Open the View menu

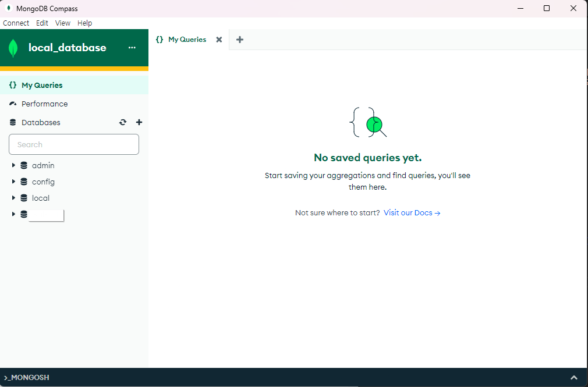pos(63,23)
